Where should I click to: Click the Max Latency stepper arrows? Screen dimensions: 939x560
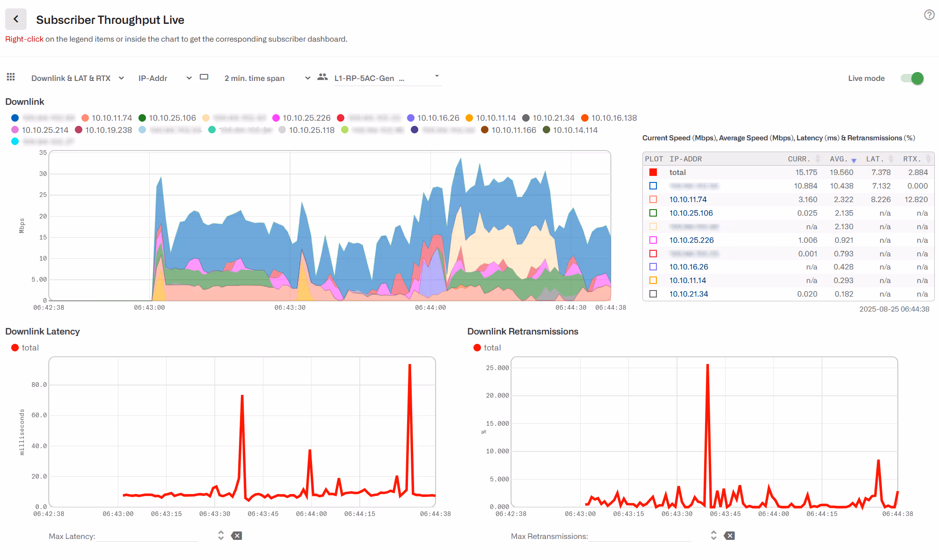click(x=221, y=536)
